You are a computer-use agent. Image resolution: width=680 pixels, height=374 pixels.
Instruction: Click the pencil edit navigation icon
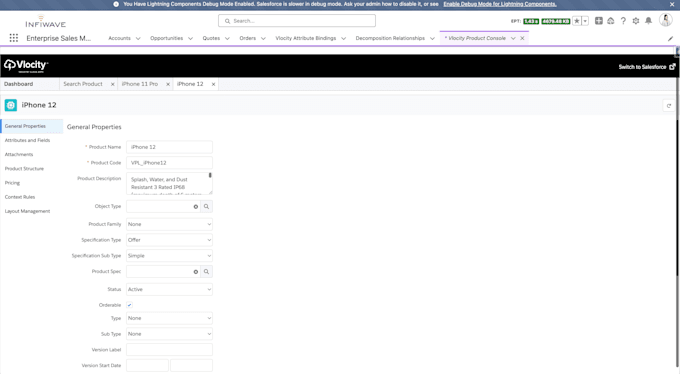(670, 39)
